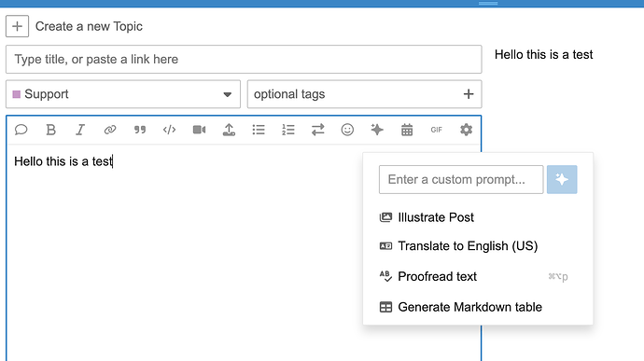644x361 pixels.
Task: Toggle bold formatting in the toolbar
Action: pos(51,130)
